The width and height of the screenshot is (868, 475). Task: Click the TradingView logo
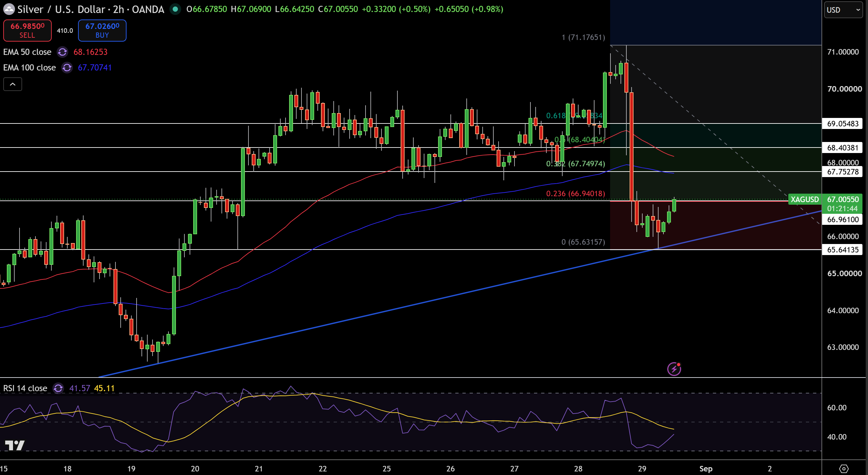pyautogui.click(x=15, y=445)
